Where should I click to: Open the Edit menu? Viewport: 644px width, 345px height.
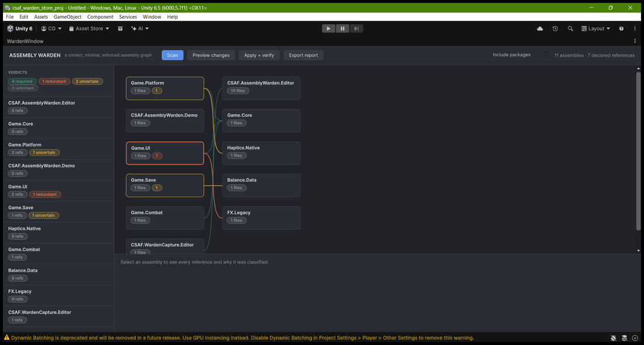(24, 17)
